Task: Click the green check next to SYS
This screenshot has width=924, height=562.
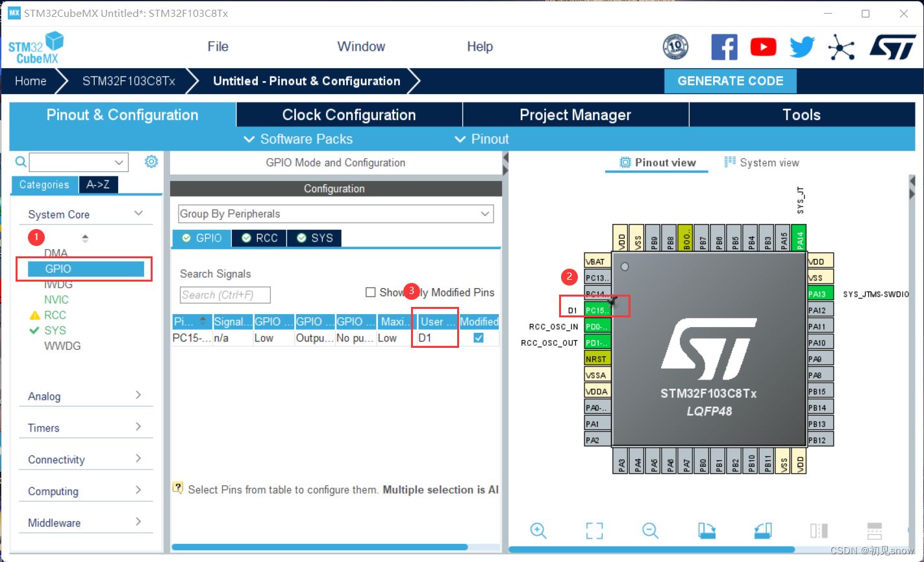Action: click(x=35, y=330)
